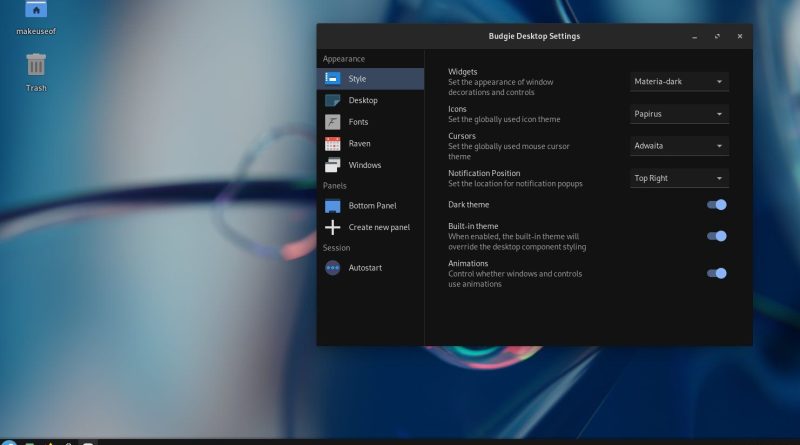The image size is (800, 445).
Task: Click the Appearance section heading
Action: pos(344,59)
